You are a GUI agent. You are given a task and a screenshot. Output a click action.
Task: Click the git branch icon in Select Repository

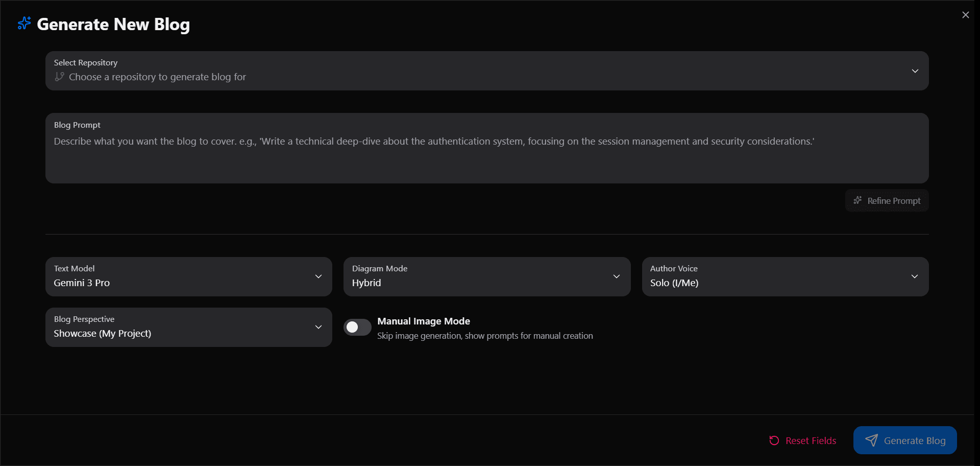tap(59, 77)
